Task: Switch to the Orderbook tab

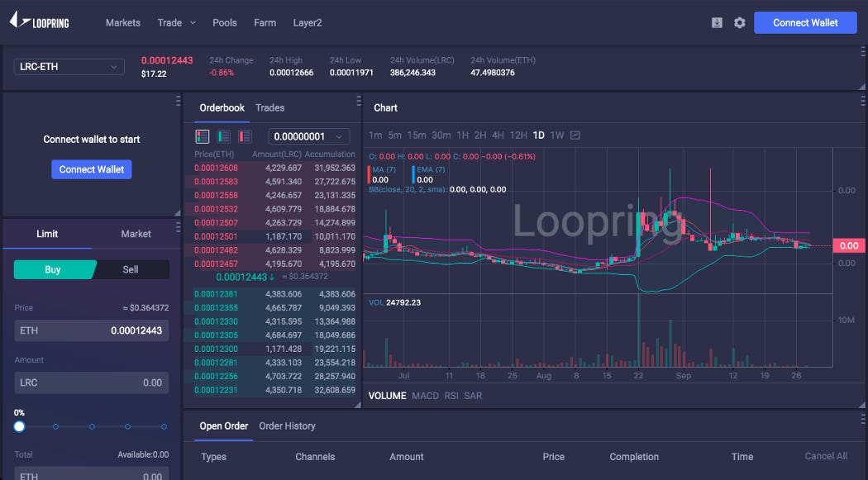Action: pos(222,108)
